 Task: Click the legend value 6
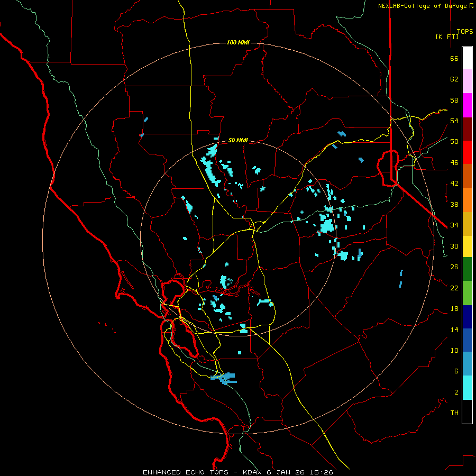click(x=456, y=371)
